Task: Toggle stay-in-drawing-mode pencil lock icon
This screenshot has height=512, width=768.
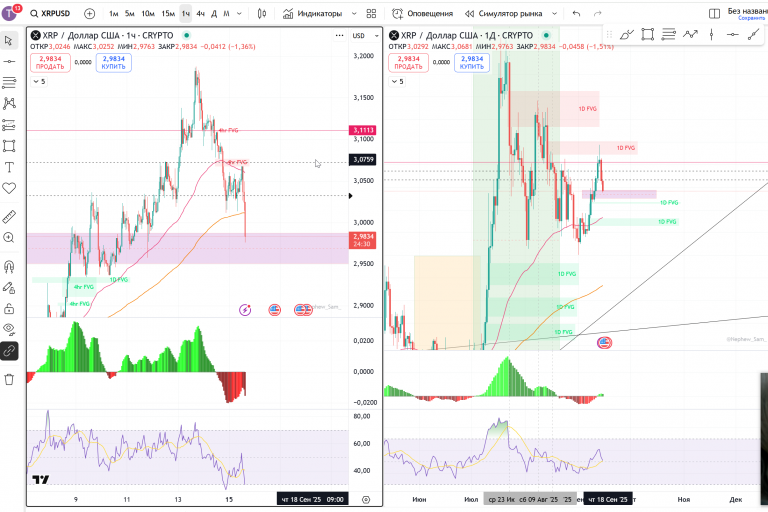Action: [9, 288]
